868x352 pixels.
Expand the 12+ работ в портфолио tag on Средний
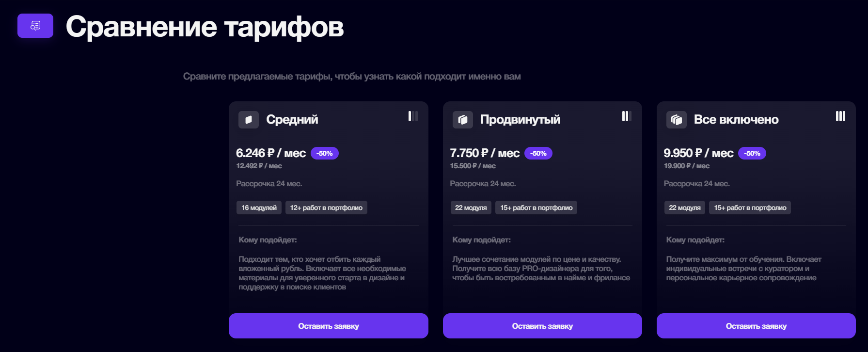(x=326, y=208)
